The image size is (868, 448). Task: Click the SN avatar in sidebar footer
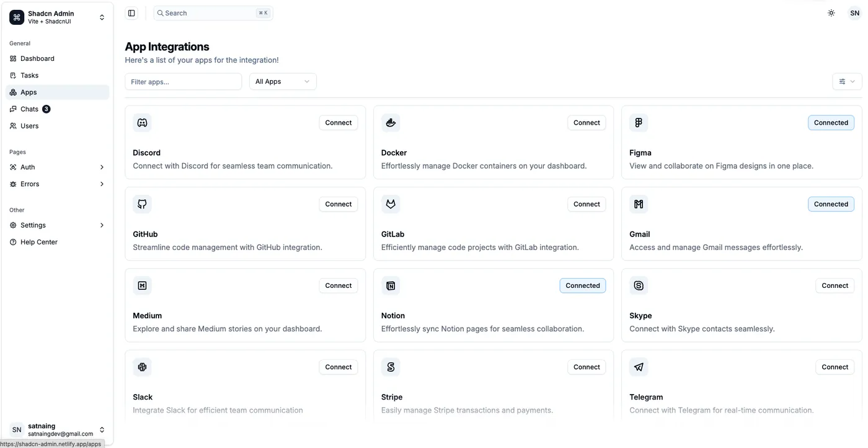(17, 430)
